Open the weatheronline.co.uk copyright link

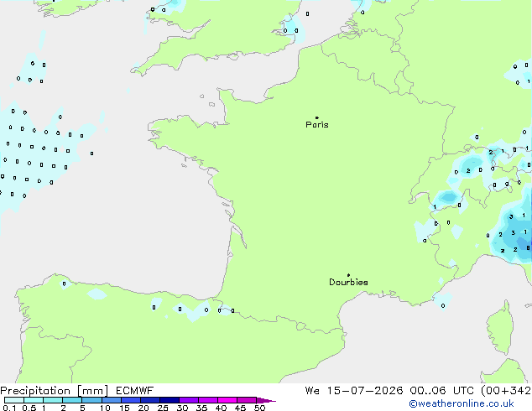coord(462,403)
